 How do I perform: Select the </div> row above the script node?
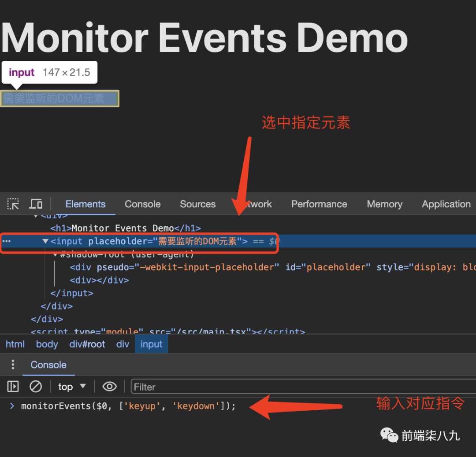[47, 319]
